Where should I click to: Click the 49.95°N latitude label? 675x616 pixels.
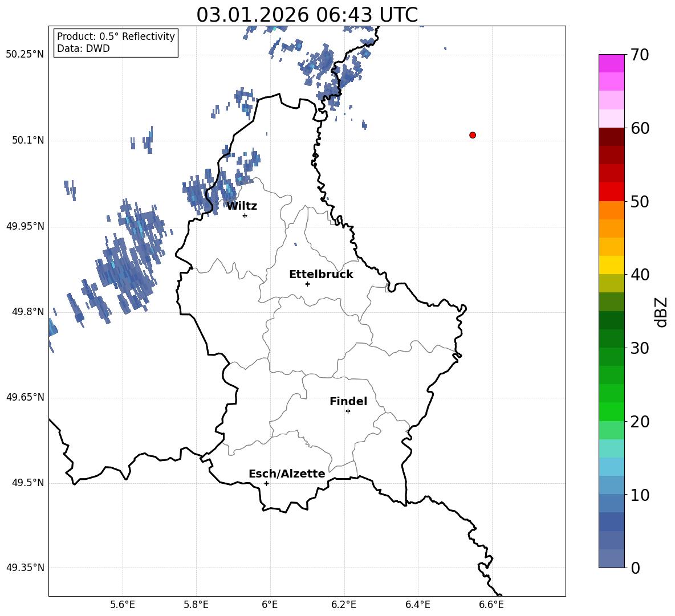pos(25,226)
